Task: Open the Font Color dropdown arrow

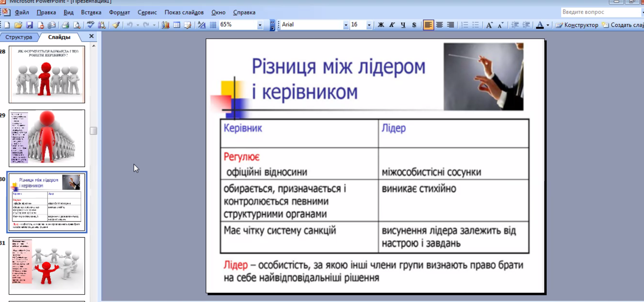Action: [548, 25]
